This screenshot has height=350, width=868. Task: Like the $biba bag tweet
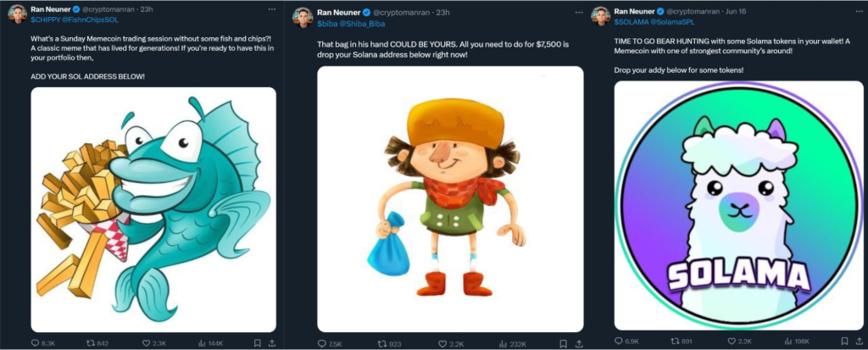pos(437,342)
